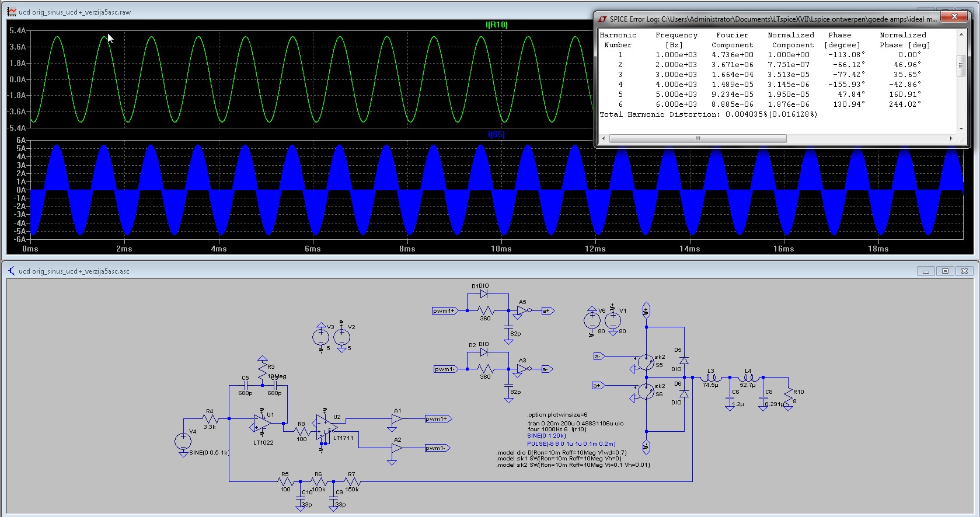This screenshot has width=980, height=517.
Task: Click the waveform .raw window title bar
Action: [x=298, y=12]
